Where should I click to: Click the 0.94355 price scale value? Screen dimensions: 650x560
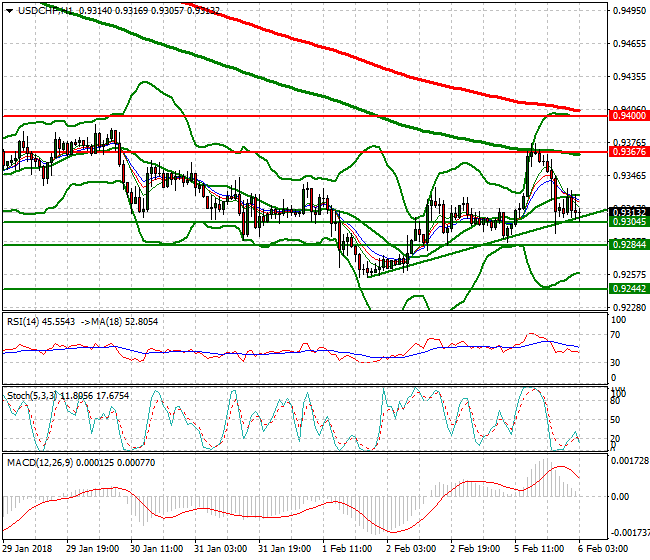pyautogui.click(x=629, y=77)
